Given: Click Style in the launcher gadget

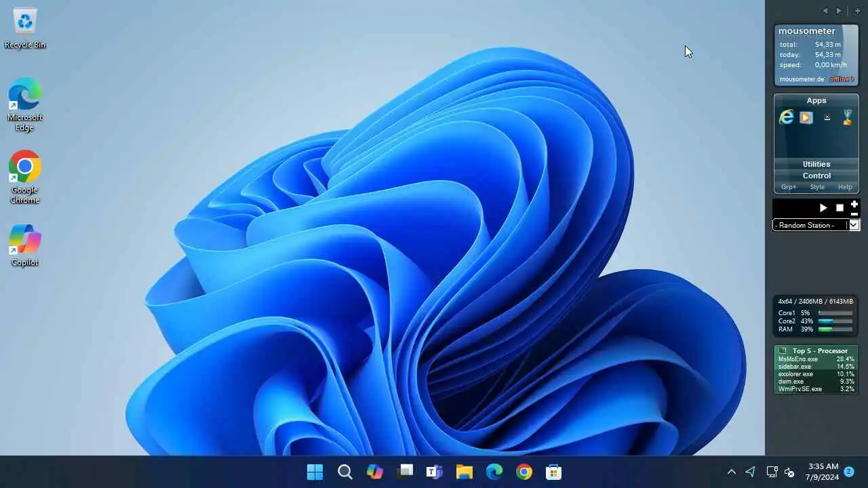Looking at the screenshot, I should click(817, 187).
